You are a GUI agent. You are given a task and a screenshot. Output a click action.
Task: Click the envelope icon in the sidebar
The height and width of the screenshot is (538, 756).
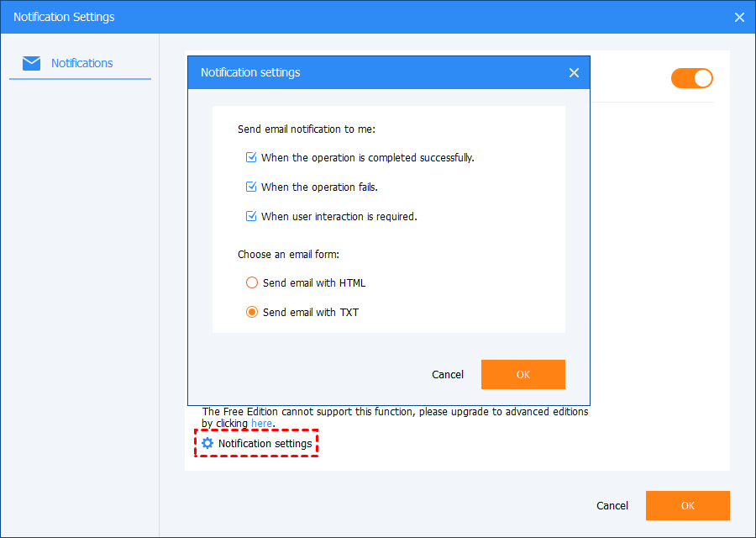[31, 63]
